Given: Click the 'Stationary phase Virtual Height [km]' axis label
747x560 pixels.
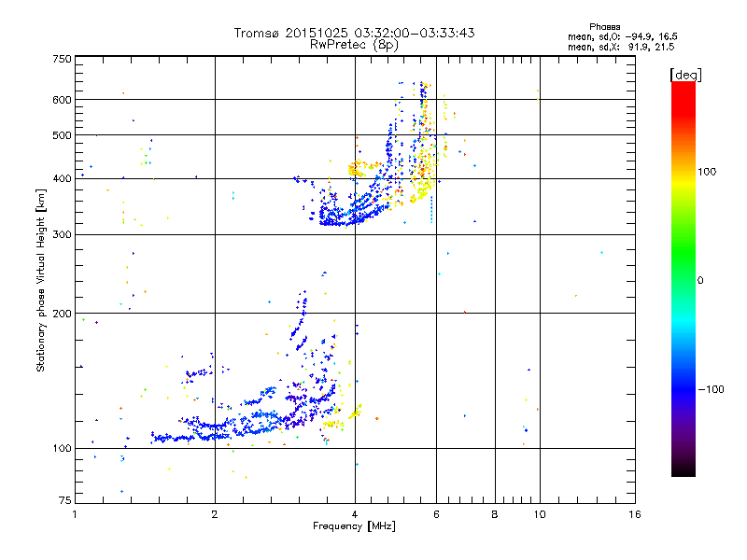Looking at the screenshot, I should click(x=41, y=280).
